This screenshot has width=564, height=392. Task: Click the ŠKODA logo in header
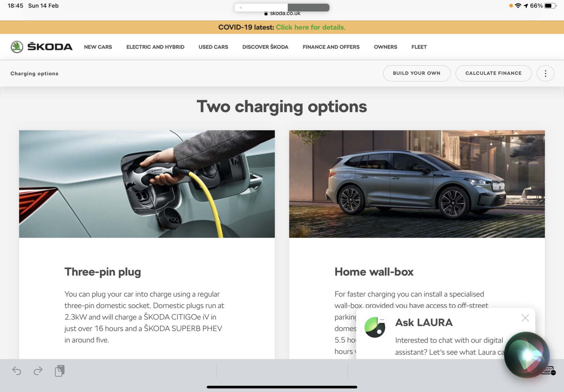click(42, 47)
